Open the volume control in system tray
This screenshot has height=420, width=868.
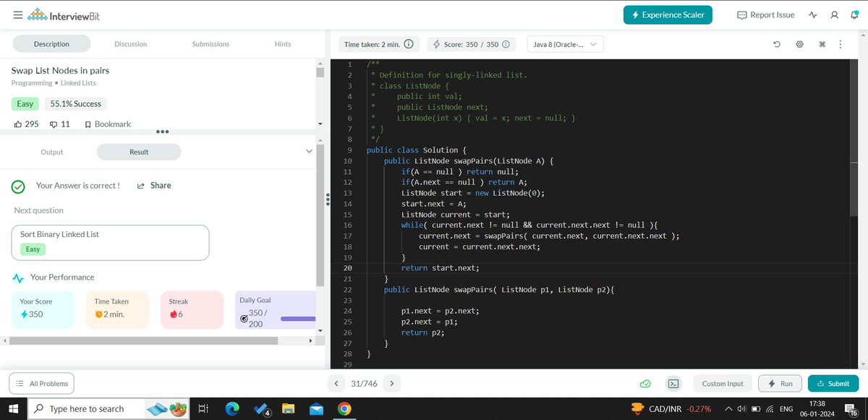(x=741, y=408)
